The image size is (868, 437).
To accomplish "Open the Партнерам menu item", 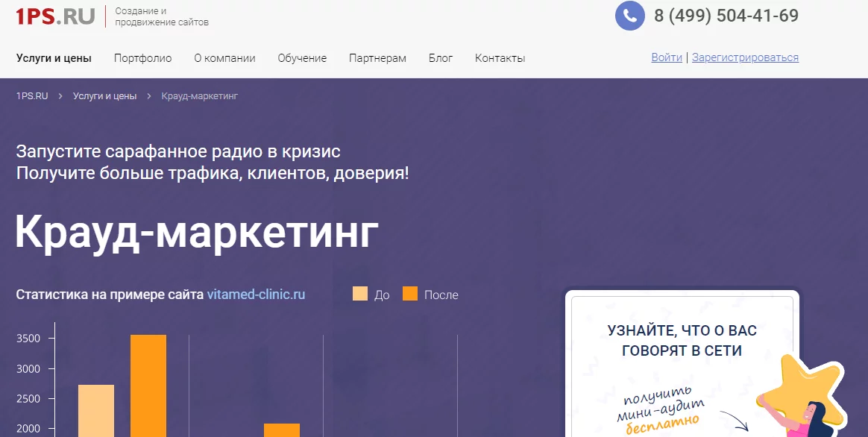I will click(377, 58).
